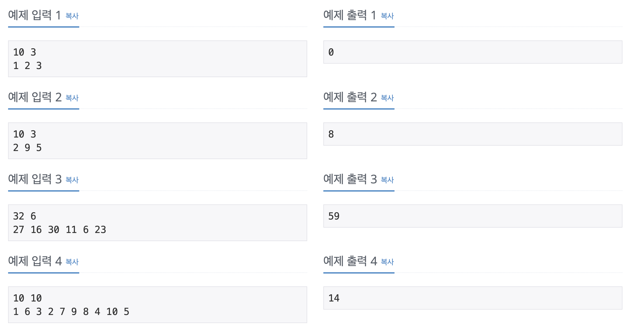
Task: Click the 예제 입력 3 heading
Action: pos(35,179)
